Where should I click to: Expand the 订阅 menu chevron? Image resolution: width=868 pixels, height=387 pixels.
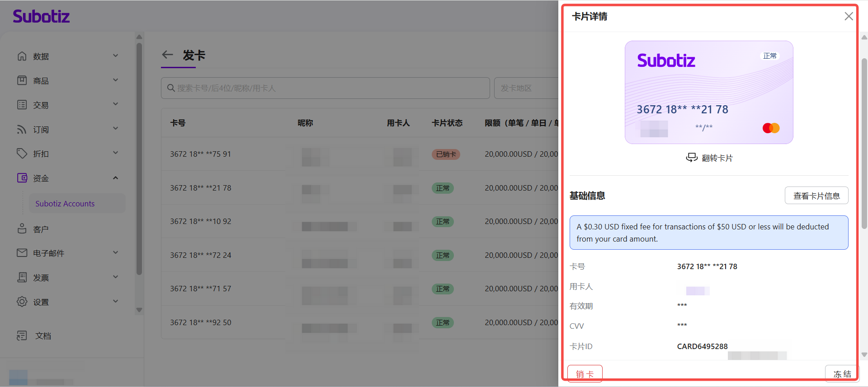tap(116, 129)
